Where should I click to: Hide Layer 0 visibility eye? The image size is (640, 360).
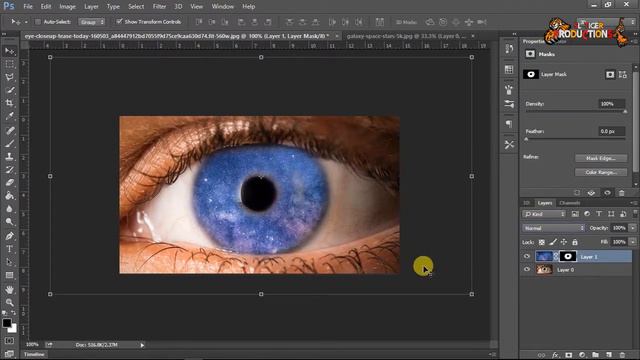pos(527,269)
